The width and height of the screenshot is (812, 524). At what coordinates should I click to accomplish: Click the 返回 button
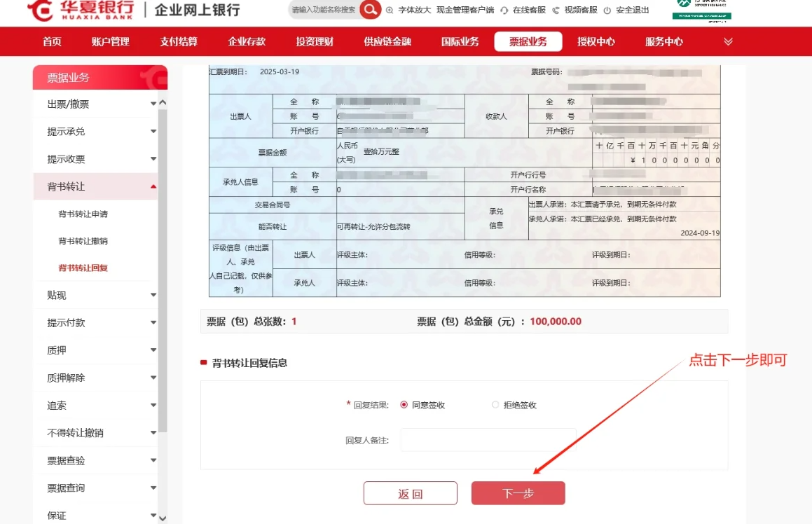pyautogui.click(x=410, y=493)
